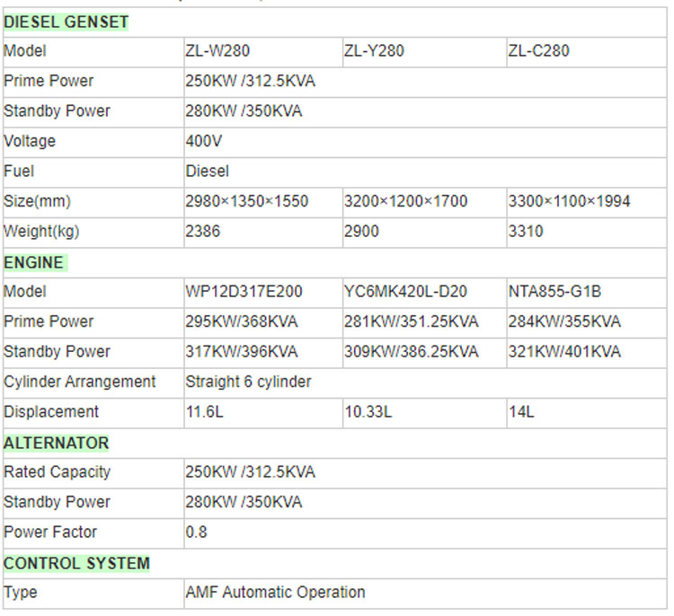Select engine model WP12D317E200
The height and width of the screenshot is (616, 674).
tap(244, 292)
